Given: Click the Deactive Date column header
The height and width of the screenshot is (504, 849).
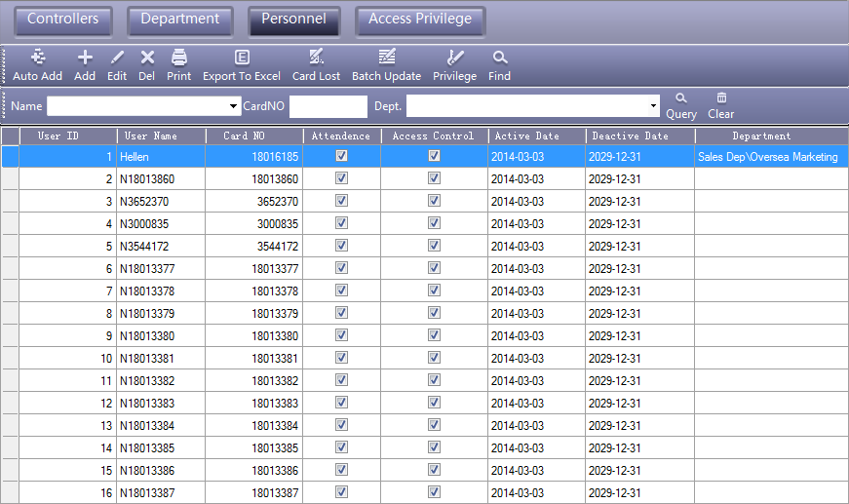Looking at the screenshot, I should tap(640, 136).
